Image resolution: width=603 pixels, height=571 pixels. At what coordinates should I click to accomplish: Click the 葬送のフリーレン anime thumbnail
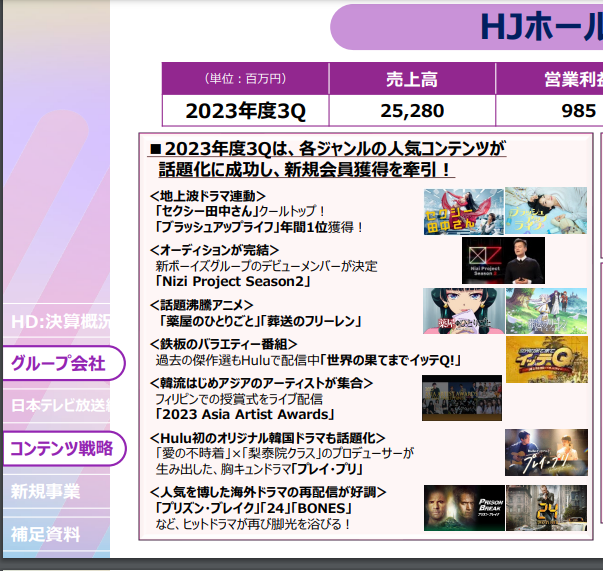click(546, 311)
